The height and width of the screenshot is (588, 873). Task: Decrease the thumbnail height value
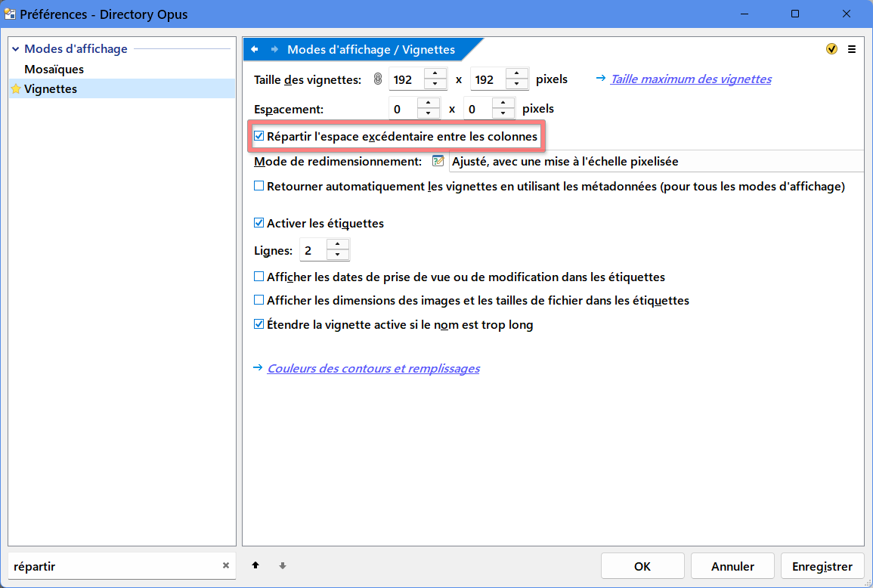pos(517,84)
